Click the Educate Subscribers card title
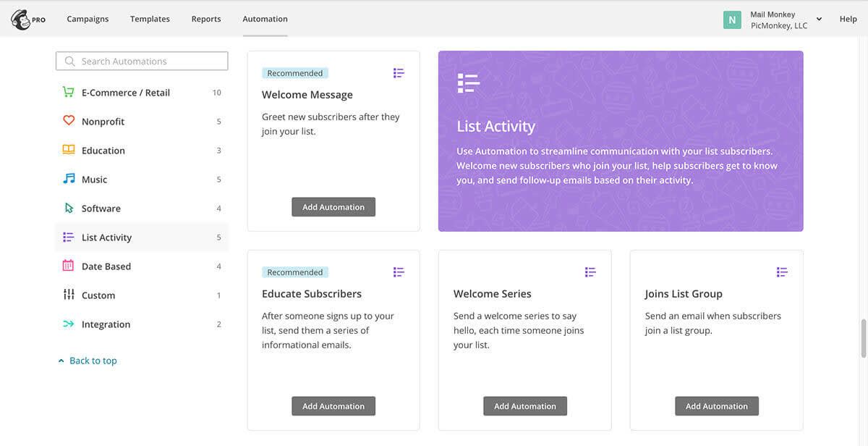The image size is (868, 446). 312,294
